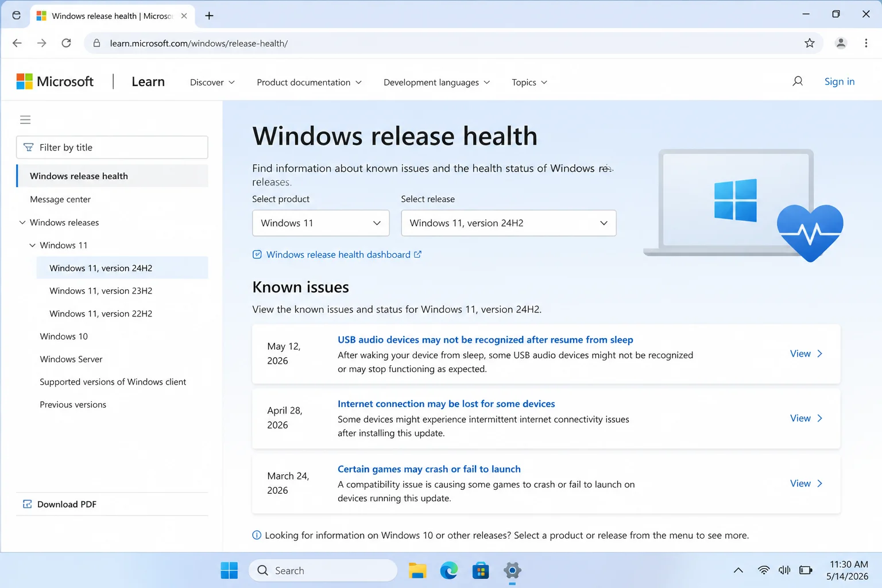
Task: Select Windows release health in sidebar
Action: pos(113,176)
